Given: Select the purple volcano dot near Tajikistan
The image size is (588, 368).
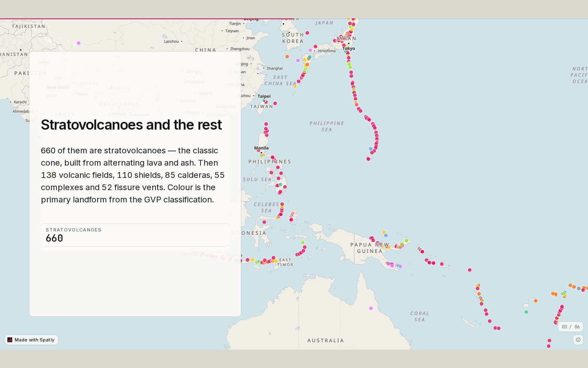Looking at the screenshot, I should pyautogui.click(x=78, y=43).
